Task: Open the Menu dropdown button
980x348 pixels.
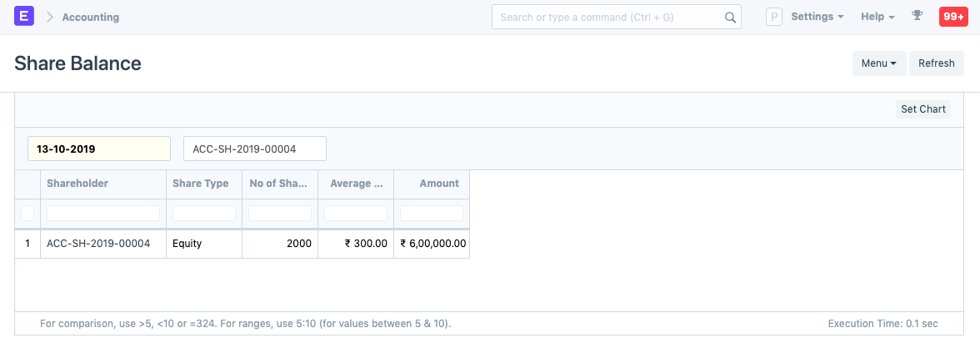Action: tap(878, 63)
